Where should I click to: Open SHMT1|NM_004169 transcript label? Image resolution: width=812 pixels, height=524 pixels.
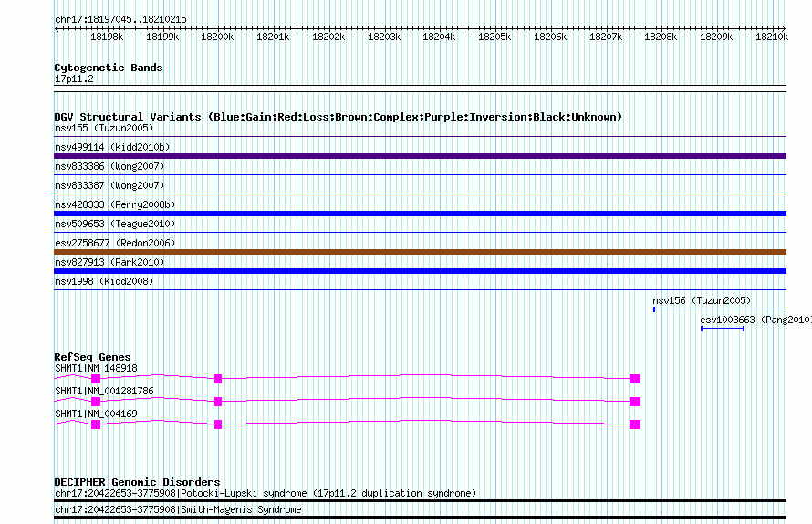pos(97,414)
